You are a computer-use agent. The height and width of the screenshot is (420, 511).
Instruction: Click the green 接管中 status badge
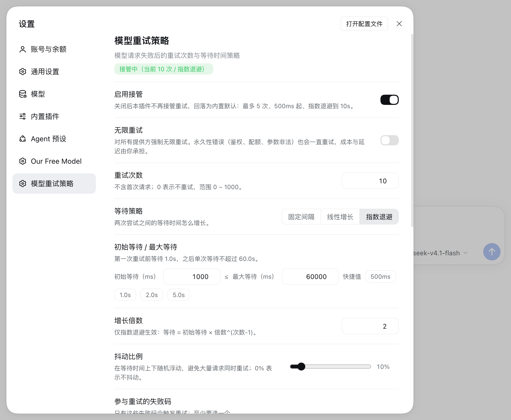tap(164, 69)
